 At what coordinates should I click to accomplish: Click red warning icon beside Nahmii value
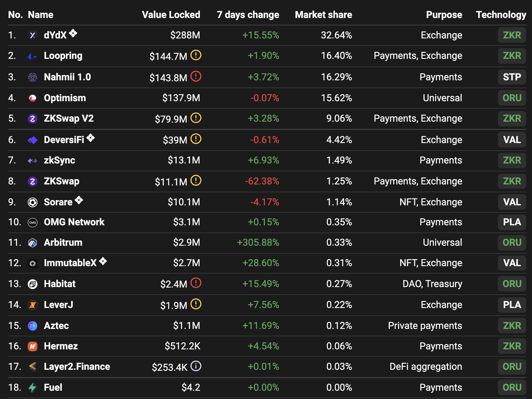196,76
